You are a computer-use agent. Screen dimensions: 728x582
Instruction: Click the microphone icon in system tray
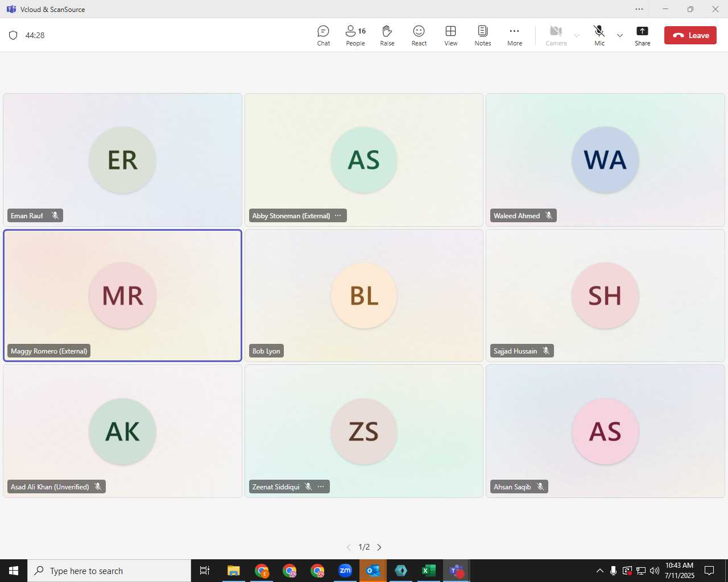tap(613, 571)
